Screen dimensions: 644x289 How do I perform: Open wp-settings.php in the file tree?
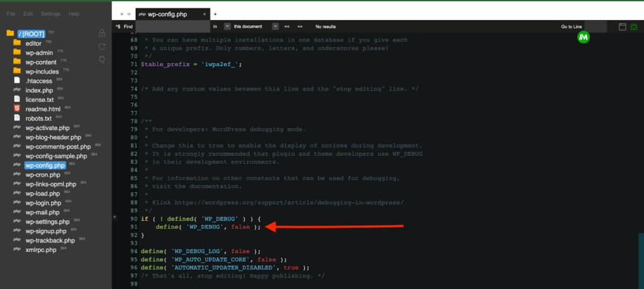pos(47,222)
